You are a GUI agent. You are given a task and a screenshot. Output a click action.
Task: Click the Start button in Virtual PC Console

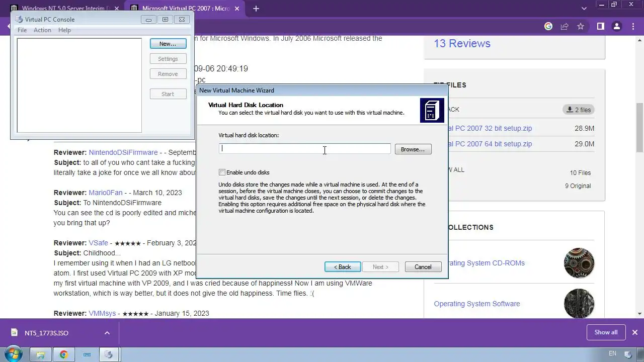click(168, 94)
